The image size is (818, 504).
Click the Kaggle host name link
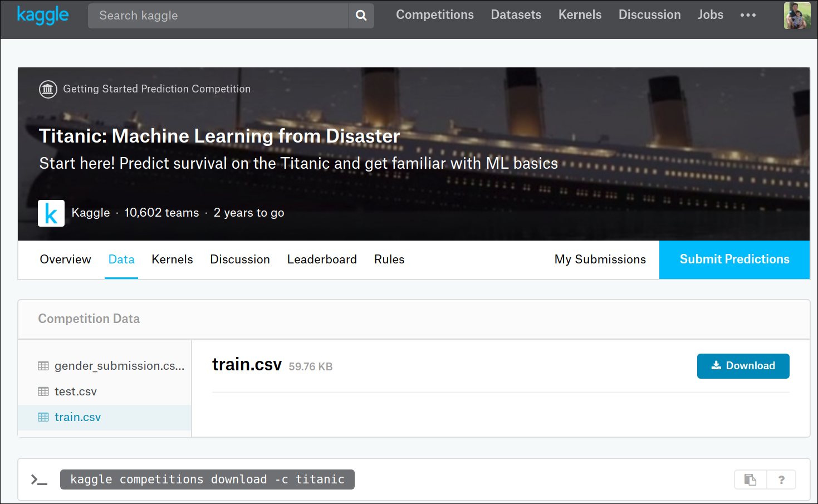pyautogui.click(x=91, y=213)
